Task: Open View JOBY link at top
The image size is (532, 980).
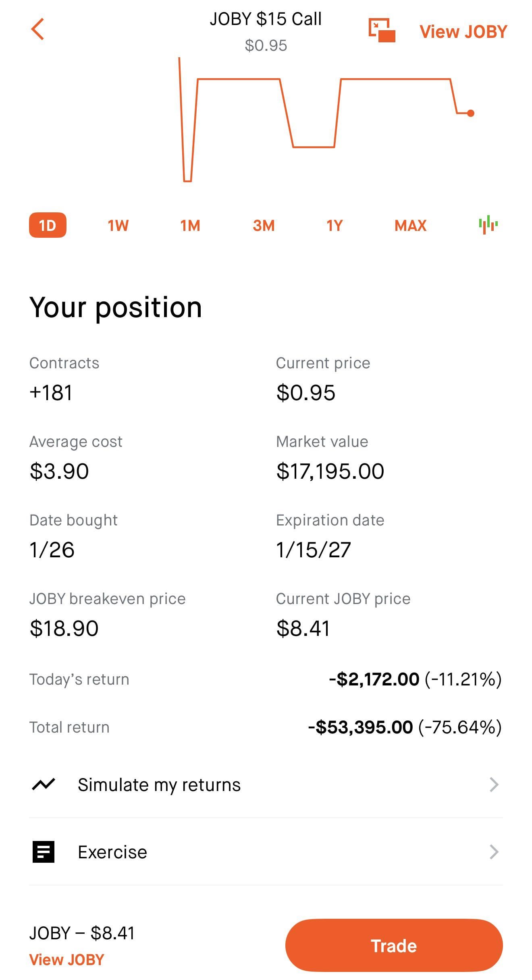Action: coord(463,32)
